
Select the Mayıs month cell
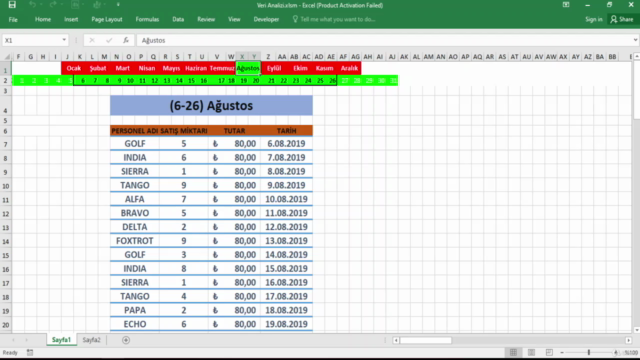[x=171, y=68]
